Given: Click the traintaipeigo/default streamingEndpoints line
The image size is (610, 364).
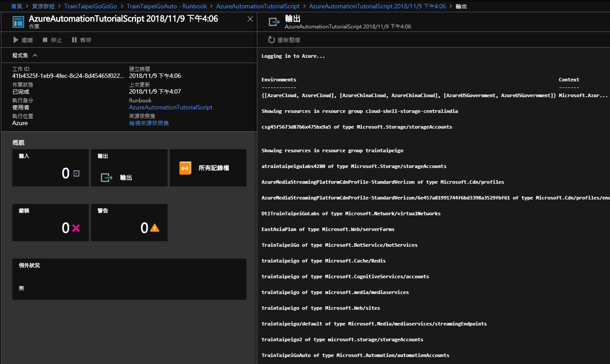Looking at the screenshot, I should pos(374,324).
